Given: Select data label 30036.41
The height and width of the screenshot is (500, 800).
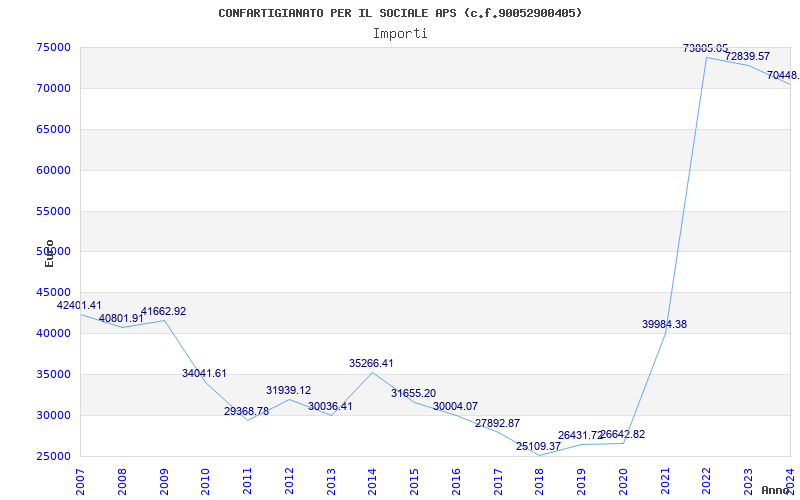Looking at the screenshot, I should pos(330,407).
